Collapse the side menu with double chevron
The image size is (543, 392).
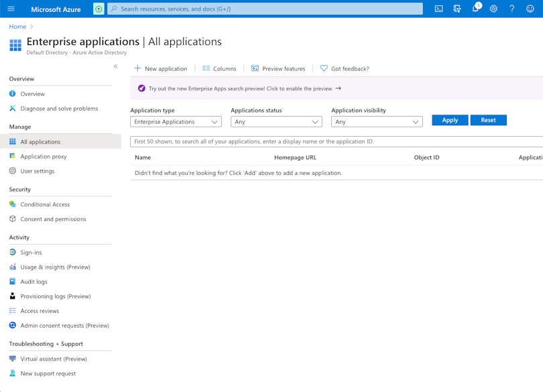click(116, 66)
